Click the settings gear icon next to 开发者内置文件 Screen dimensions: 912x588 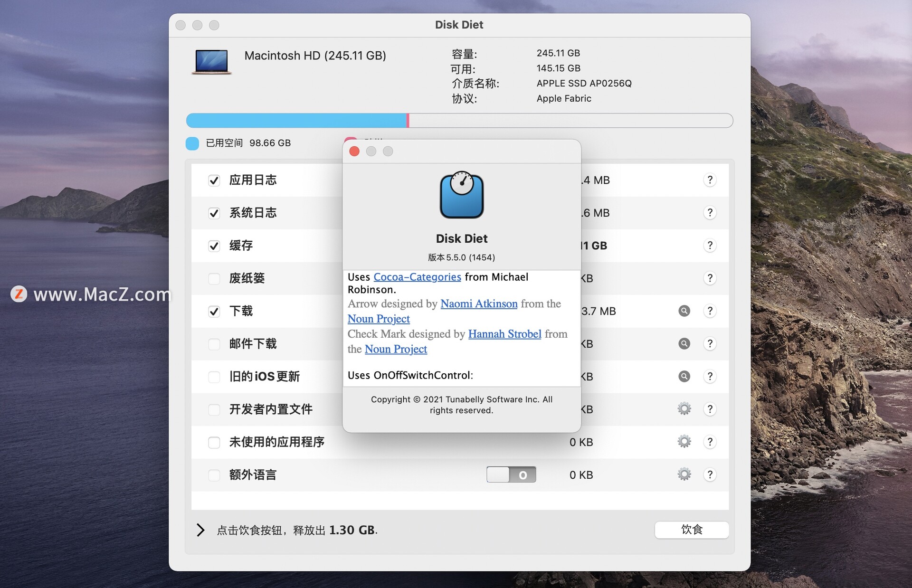click(x=684, y=409)
